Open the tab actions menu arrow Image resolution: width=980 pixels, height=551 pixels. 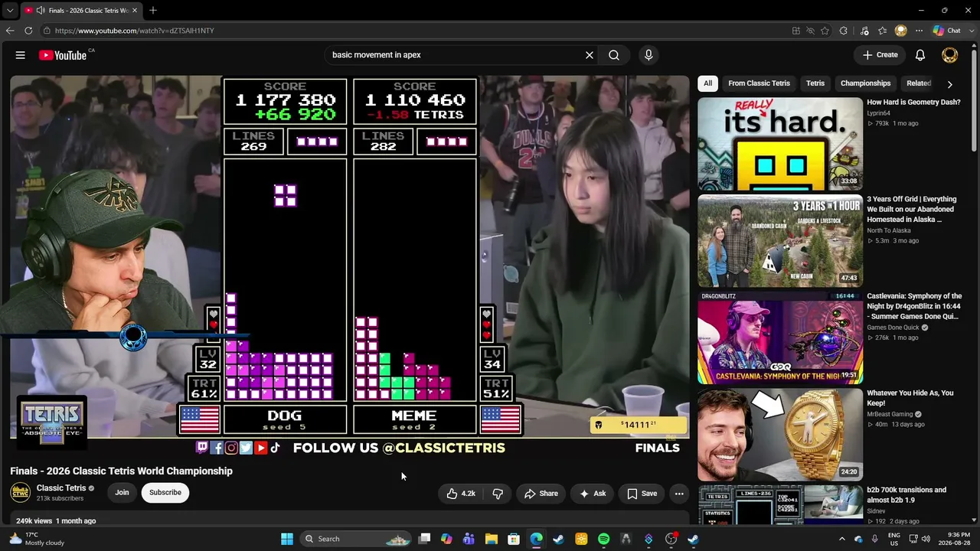pos(10,11)
